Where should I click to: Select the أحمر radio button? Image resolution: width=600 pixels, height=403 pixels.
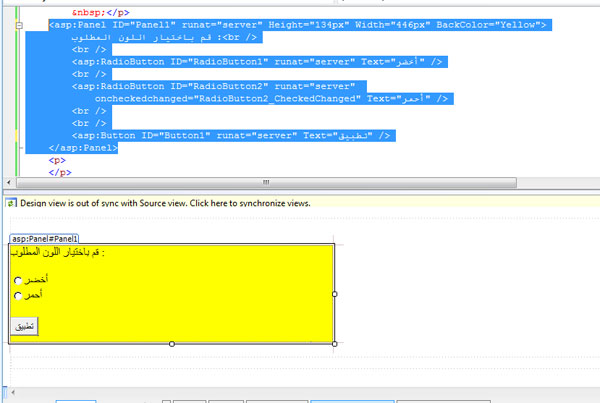[17, 296]
